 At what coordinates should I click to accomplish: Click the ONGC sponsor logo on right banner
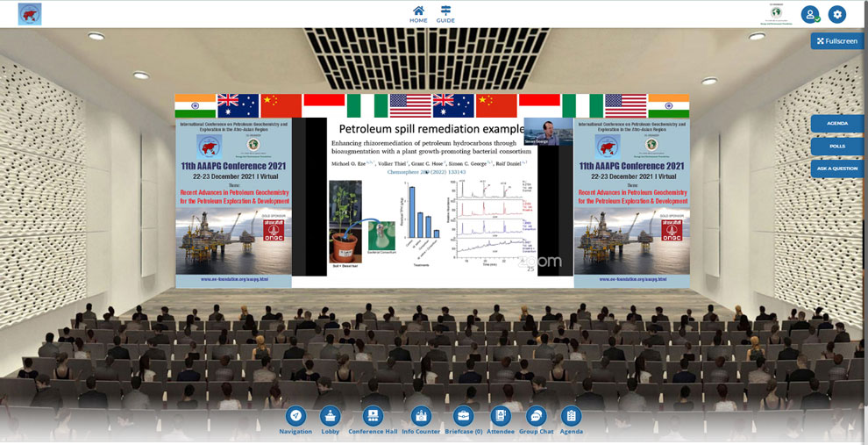point(672,228)
